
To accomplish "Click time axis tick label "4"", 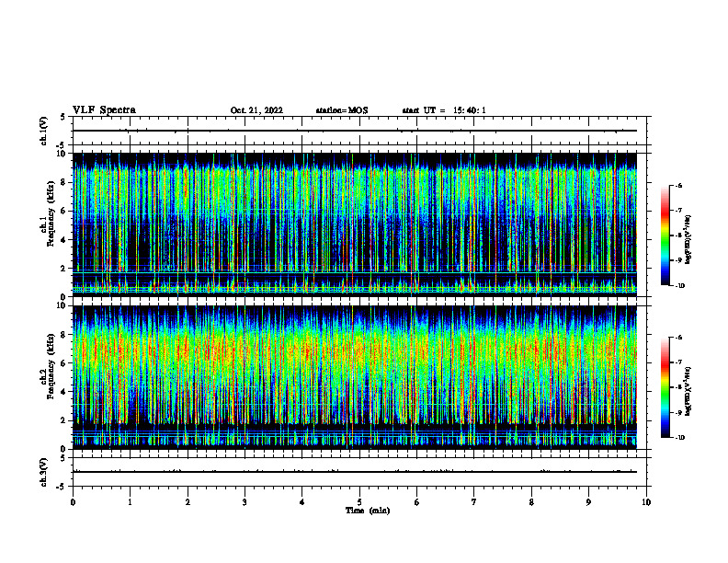I will coord(302,502).
